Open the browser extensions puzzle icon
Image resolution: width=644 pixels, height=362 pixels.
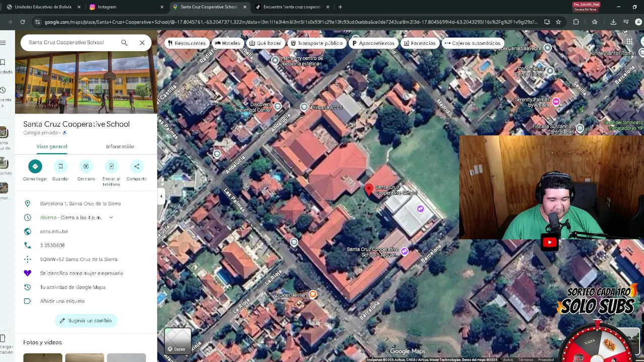coord(576,22)
